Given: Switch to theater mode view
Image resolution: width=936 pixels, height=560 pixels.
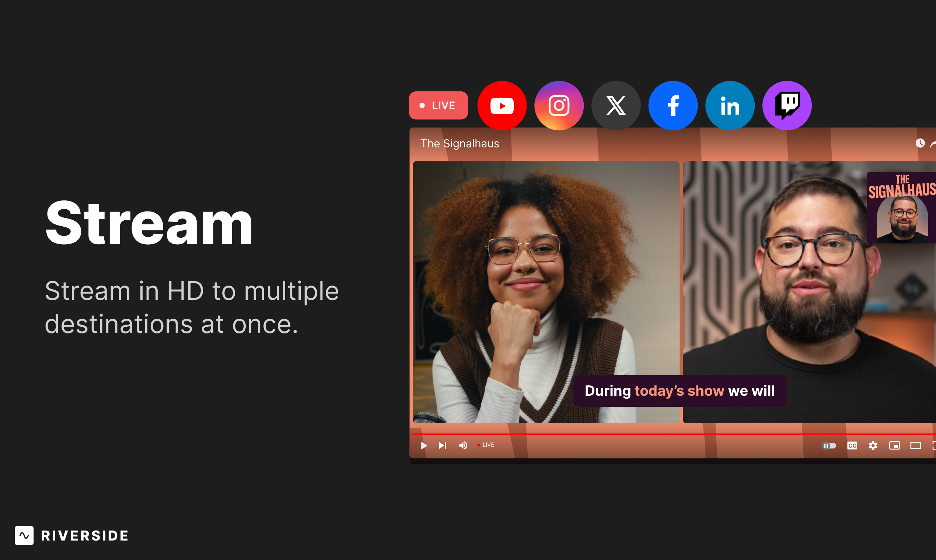Looking at the screenshot, I should pos(915,446).
